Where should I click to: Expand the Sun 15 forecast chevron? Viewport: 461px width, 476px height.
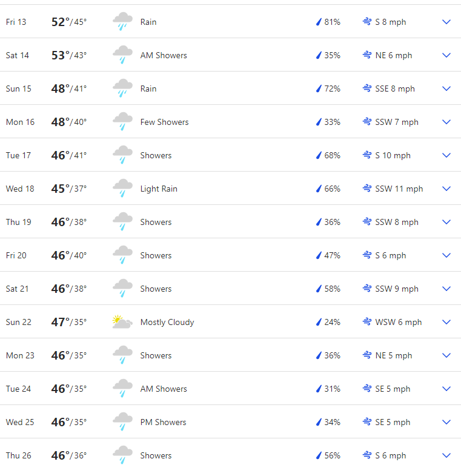pos(446,89)
